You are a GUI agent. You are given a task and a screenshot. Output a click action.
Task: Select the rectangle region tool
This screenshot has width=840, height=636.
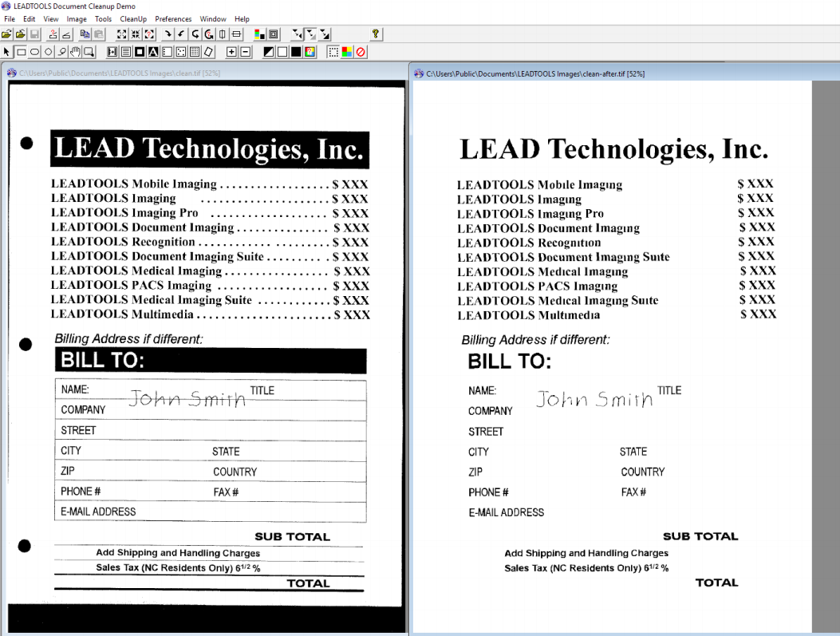pos(21,52)
